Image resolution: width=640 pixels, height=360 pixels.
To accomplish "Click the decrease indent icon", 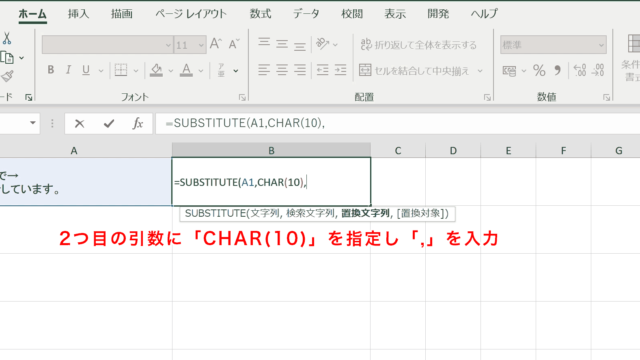I will (x=322, y=70).
